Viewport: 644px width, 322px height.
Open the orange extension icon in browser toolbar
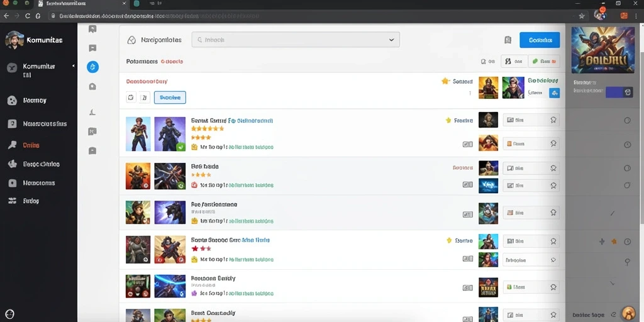624,16
